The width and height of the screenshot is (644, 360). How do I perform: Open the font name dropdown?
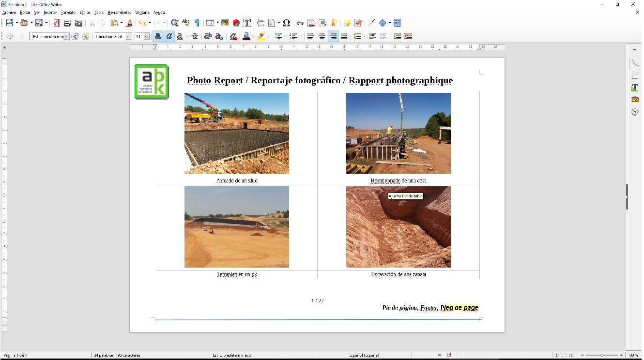pyautogui.click(x=127, y=36)
